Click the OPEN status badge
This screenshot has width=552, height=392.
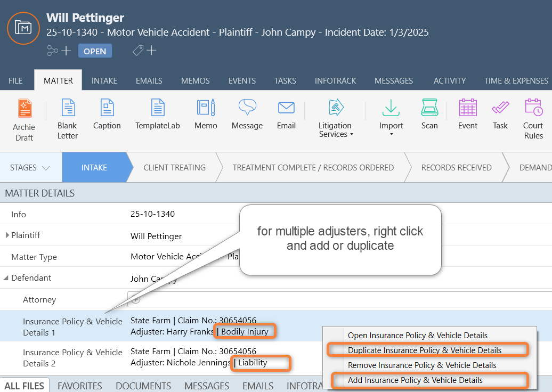tap(95, 51)
